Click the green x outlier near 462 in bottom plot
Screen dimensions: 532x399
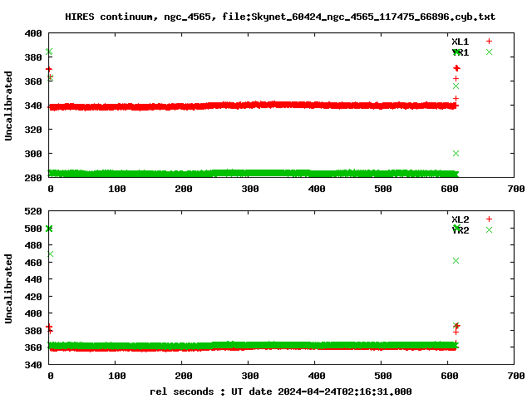click(x=456, y=260)
